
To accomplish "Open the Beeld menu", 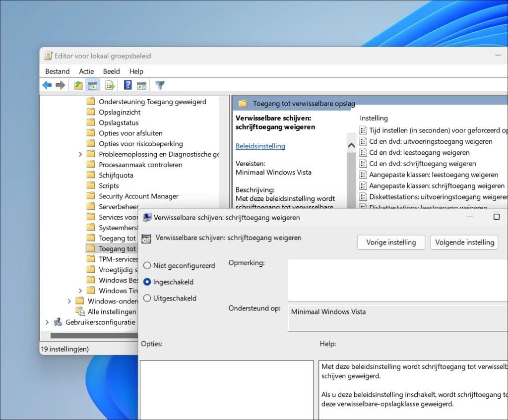I will click(112, 71).
